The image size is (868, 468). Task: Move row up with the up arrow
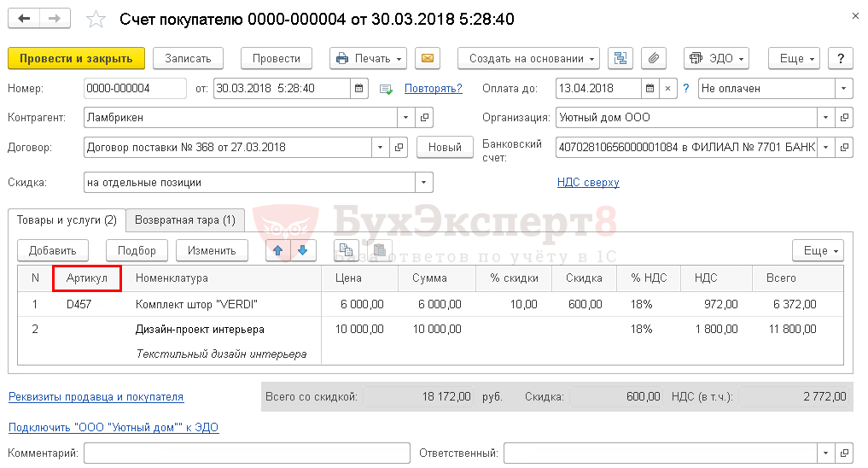pos(278,250)
